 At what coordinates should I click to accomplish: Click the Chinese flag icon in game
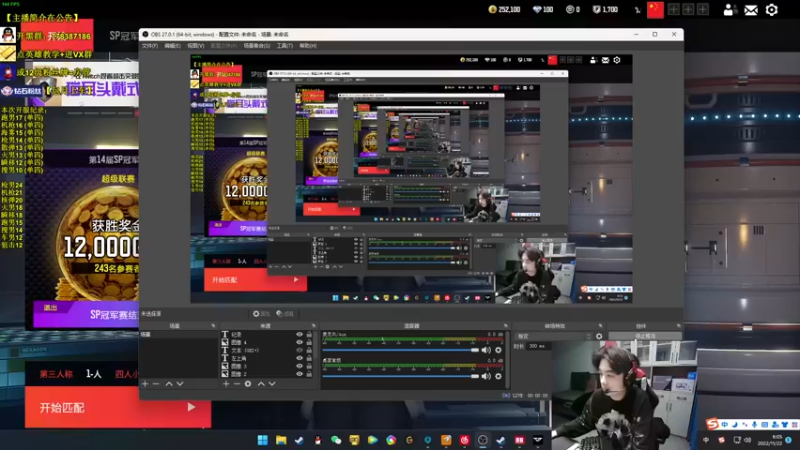click(655, 10)
